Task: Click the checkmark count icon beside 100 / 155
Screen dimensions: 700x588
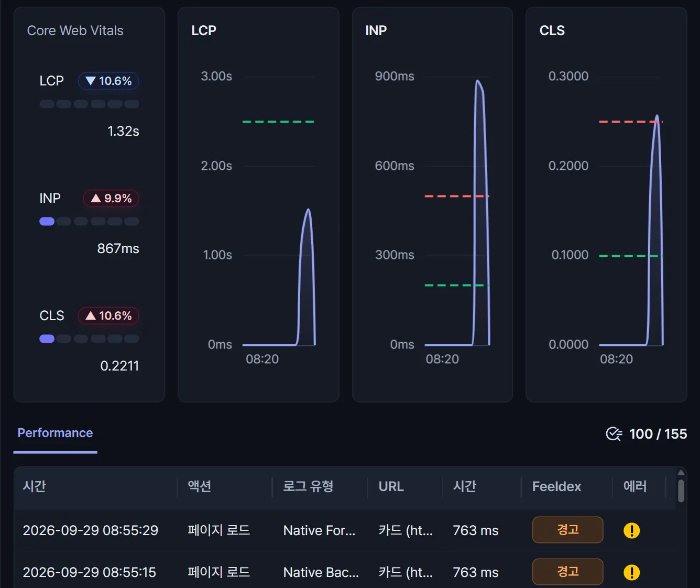Action: pyautogui.click(x=614, y=434)
